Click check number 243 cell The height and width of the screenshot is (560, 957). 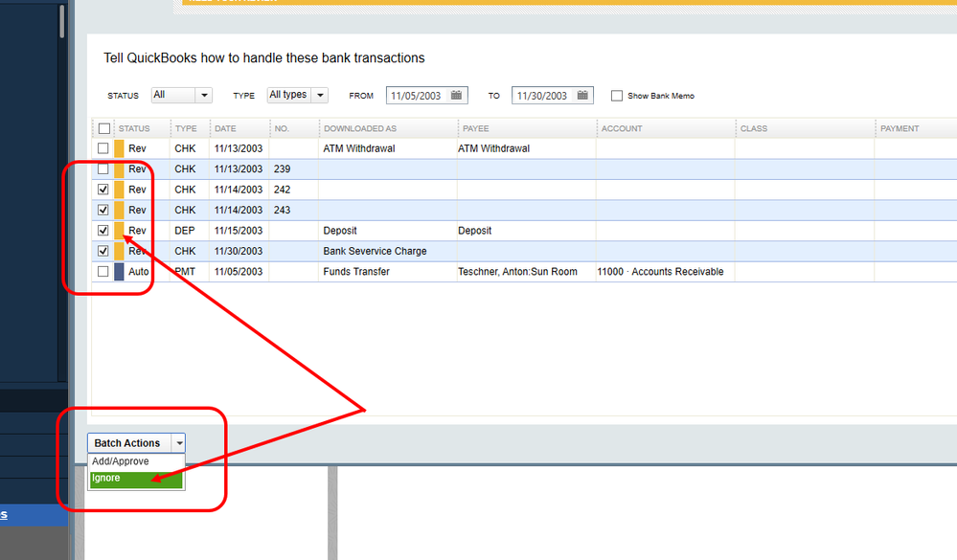(294, 210)
